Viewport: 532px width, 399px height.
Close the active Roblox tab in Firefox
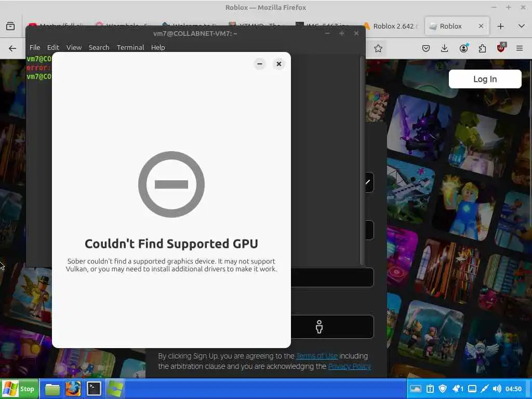pos(481,26)
